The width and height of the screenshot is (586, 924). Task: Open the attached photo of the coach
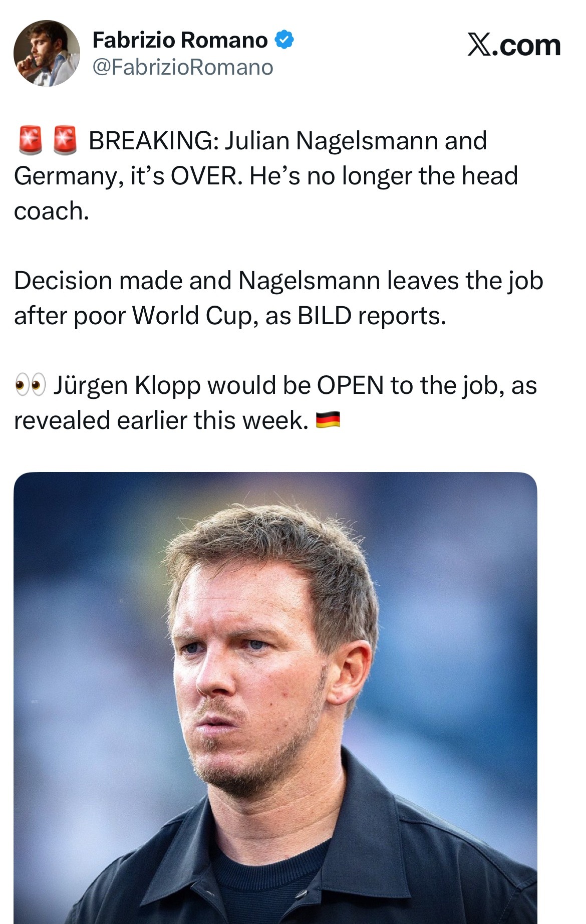pyautogui.click(x=275, y=698)
